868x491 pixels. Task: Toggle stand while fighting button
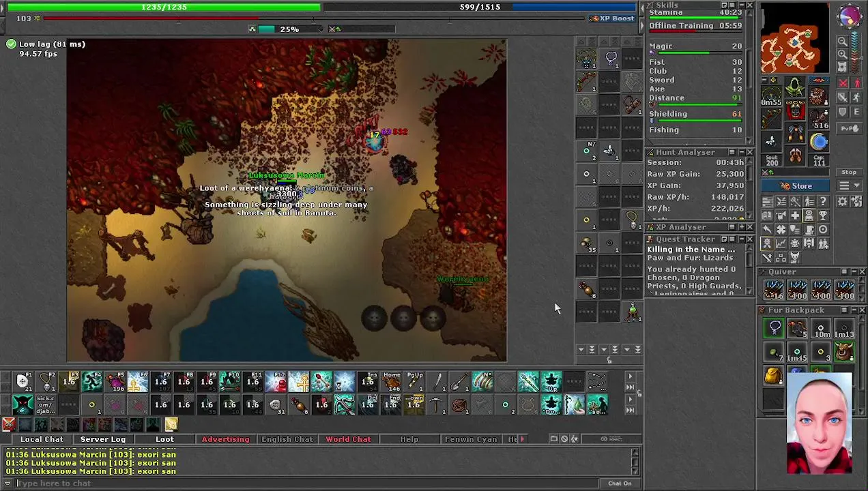tap(857, 97)
